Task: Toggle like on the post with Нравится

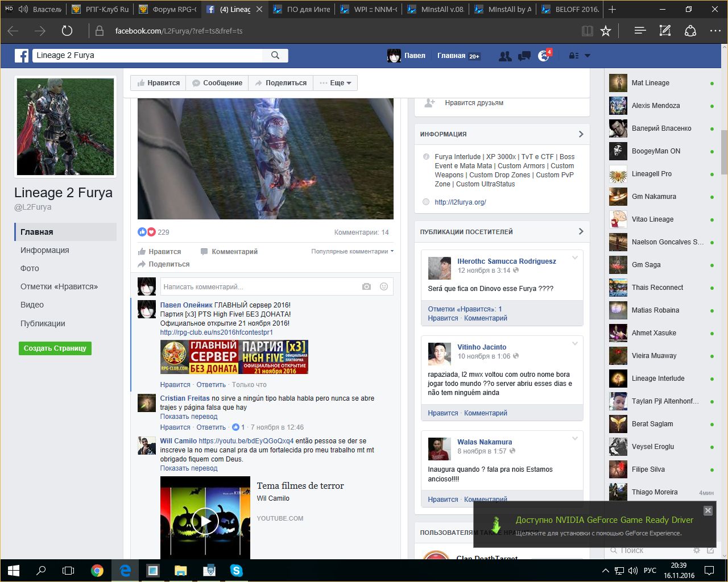Action: (159, 252)
